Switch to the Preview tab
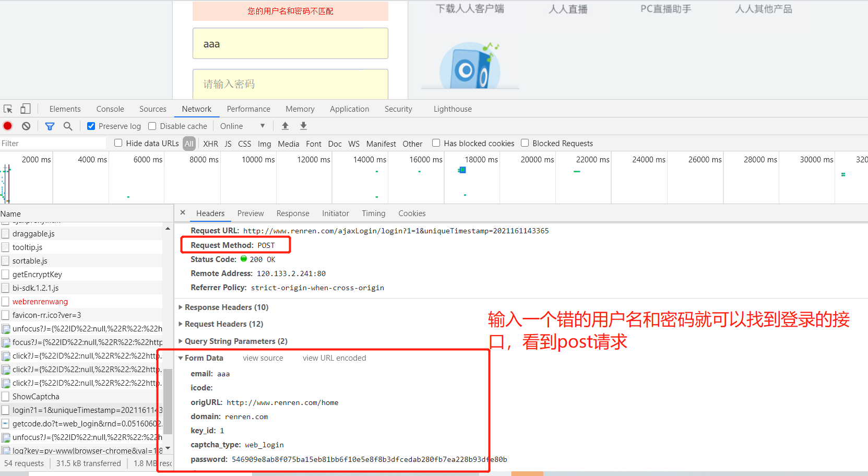 coord(251,213)
